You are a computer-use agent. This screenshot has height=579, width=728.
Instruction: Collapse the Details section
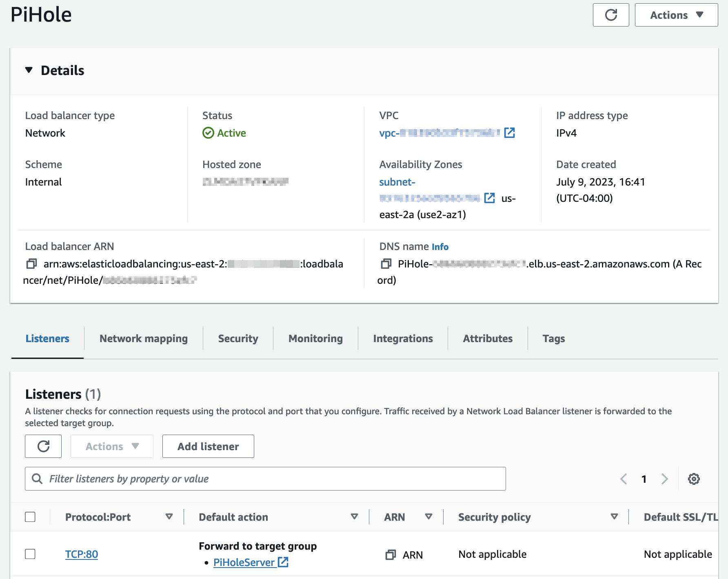tap(29, 70)
